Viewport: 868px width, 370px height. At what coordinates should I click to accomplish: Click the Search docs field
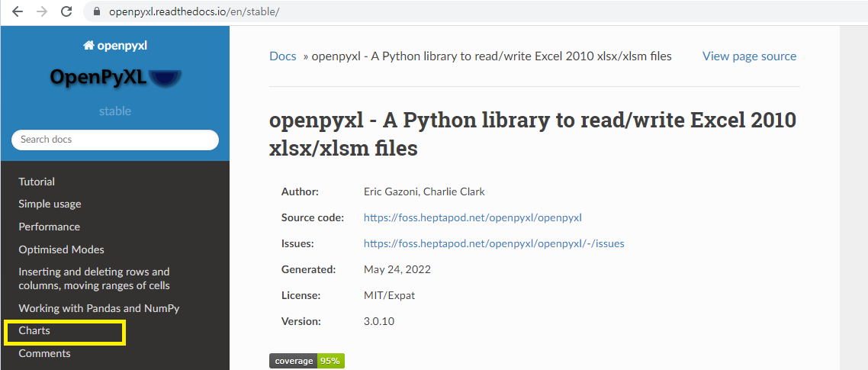click(x=115, y=140)
